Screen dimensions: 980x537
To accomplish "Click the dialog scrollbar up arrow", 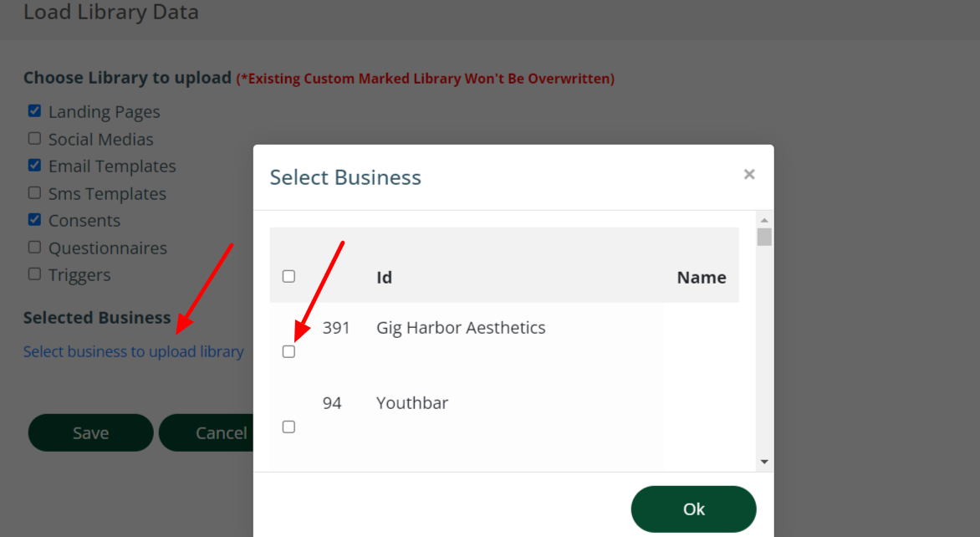I will pos(764,220).
